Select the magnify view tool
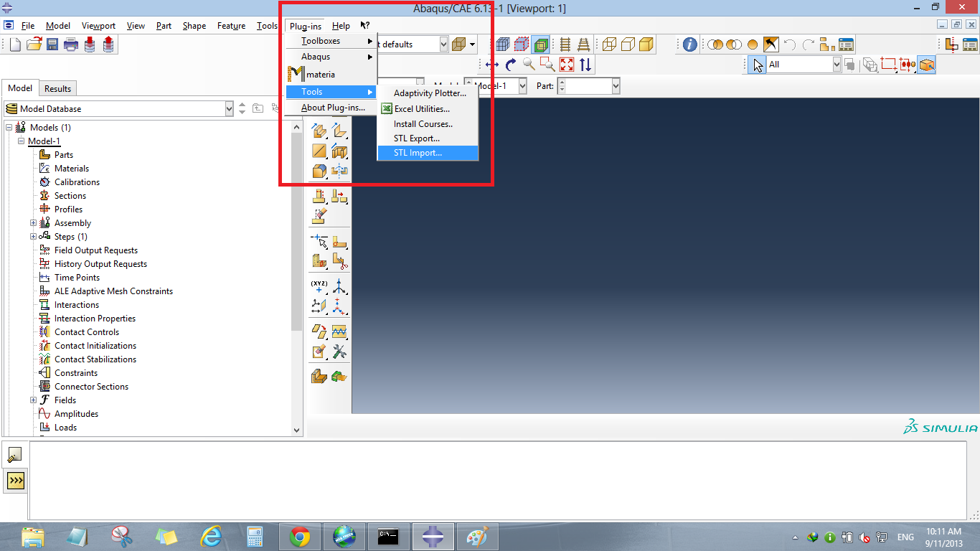The width and height of the screenshot is (980, 551). click(529, 65)
